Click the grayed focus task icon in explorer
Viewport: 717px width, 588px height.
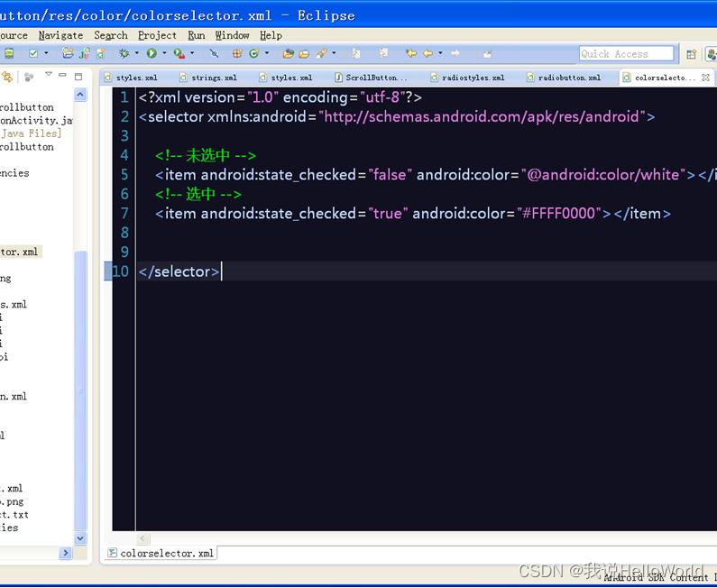coord(29,77)
